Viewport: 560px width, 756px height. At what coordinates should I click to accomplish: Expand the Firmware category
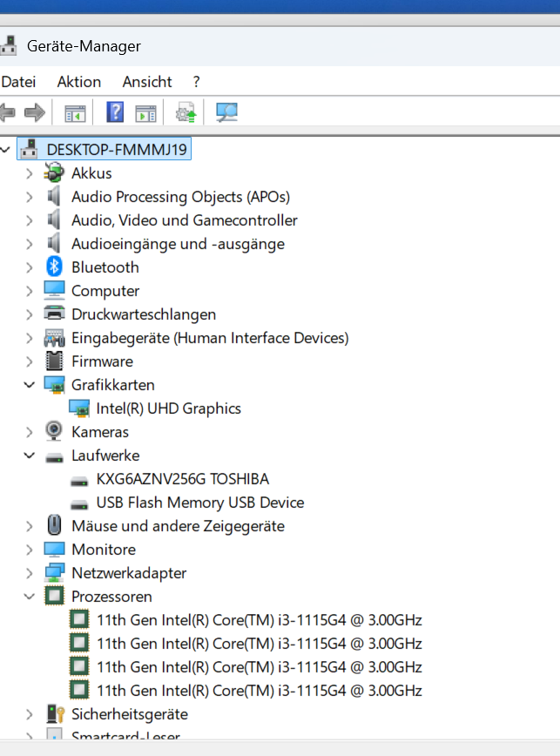point(30,361)
